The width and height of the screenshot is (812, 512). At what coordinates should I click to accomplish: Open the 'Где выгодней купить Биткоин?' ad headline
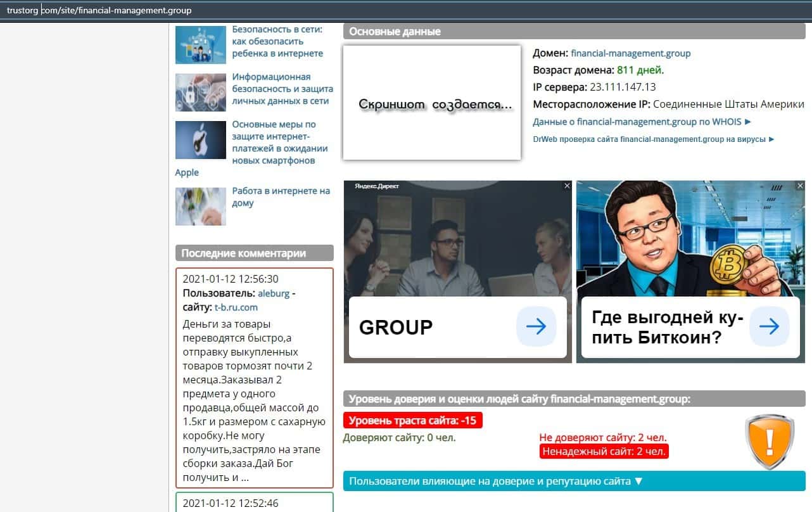point(668,327)
